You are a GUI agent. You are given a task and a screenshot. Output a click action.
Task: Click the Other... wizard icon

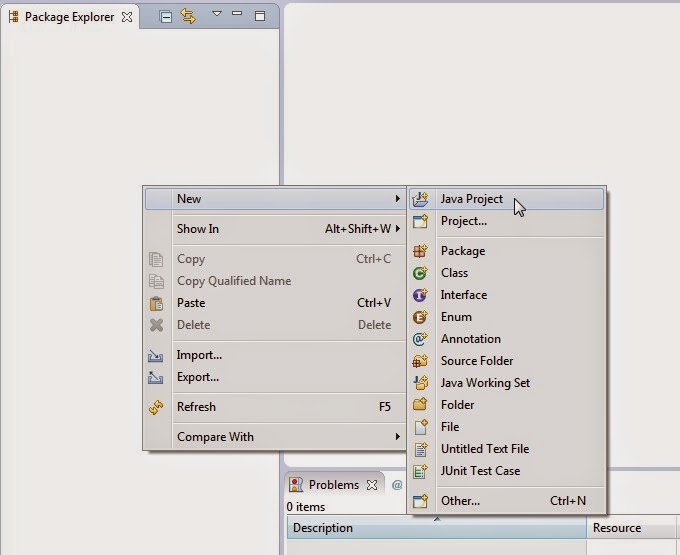click(x=420, y=501)
